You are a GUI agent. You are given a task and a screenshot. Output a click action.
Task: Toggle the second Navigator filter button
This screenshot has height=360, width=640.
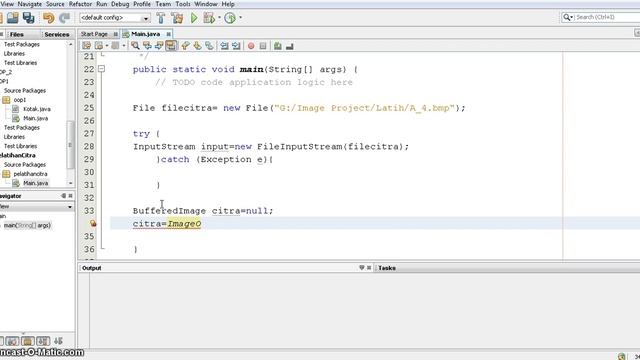tap(12, 341)
